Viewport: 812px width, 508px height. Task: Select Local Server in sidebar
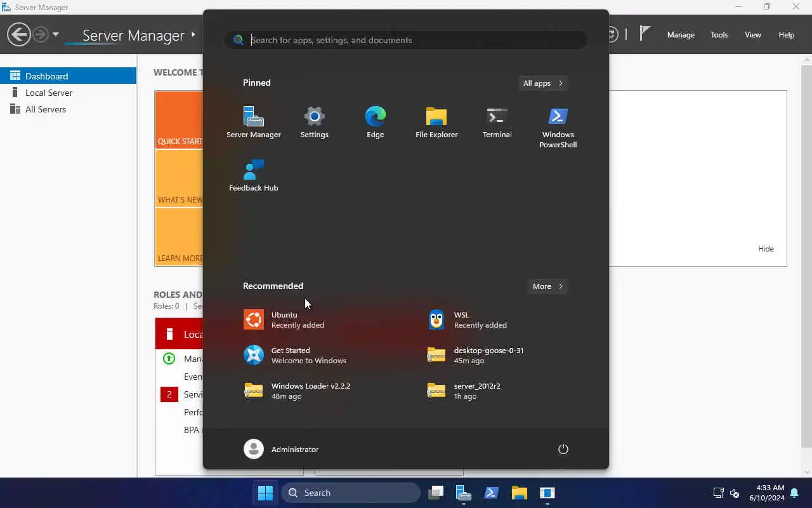click(68, 93)
